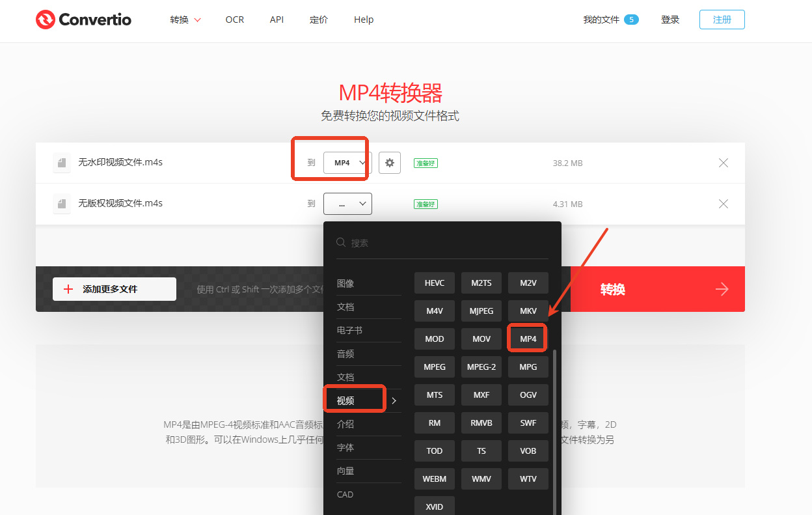Select the SWF format option
Screen dimensions: 812x515
coord(528,422)
